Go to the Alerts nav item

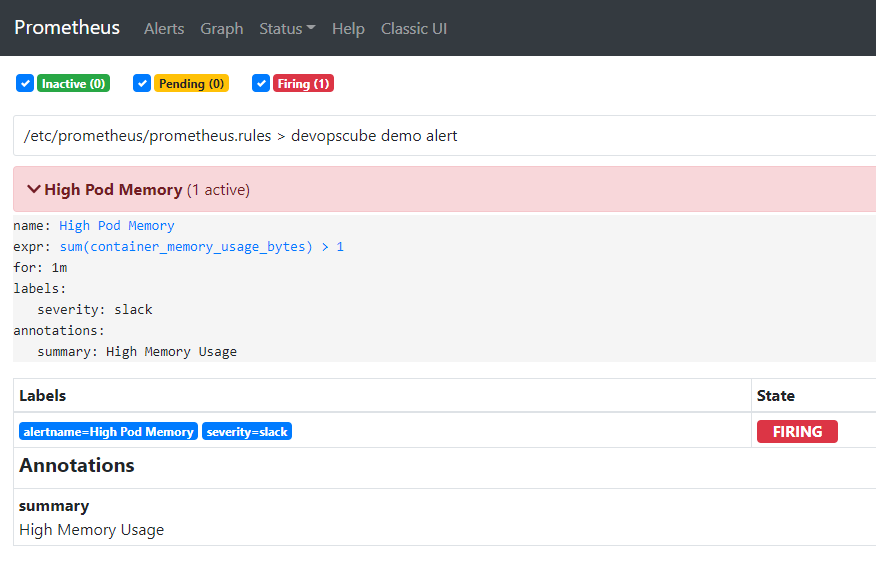tap(164, 28)
